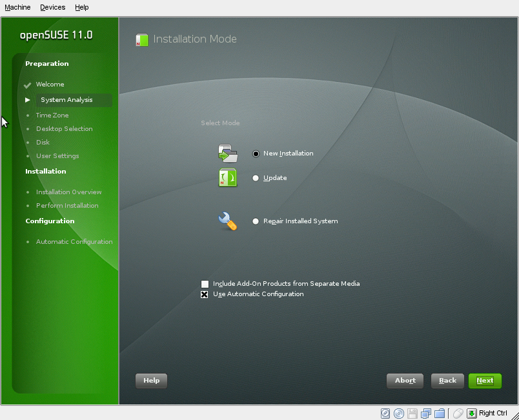Image resolution: width=519 pixels, height=420 pixels.
Task: Click the Repair Installed System wrench icon
Action: point(227,220)
